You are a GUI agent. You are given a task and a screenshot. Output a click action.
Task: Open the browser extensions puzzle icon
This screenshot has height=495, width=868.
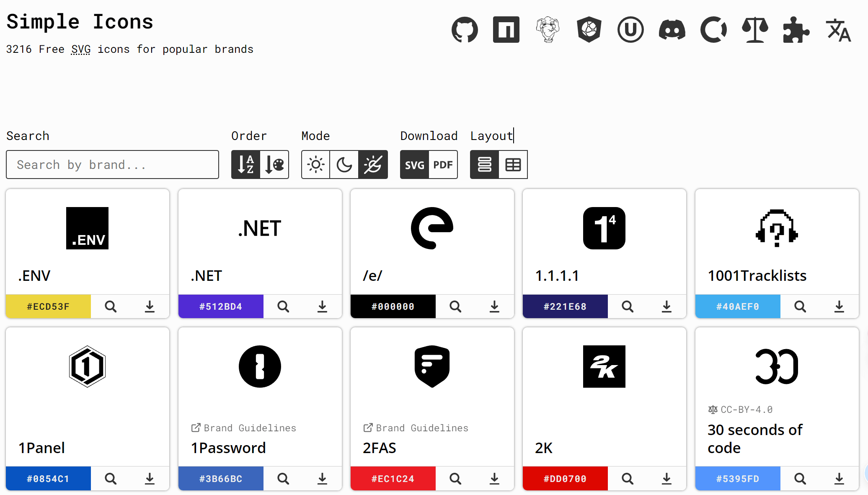click(x=796, y=29)
